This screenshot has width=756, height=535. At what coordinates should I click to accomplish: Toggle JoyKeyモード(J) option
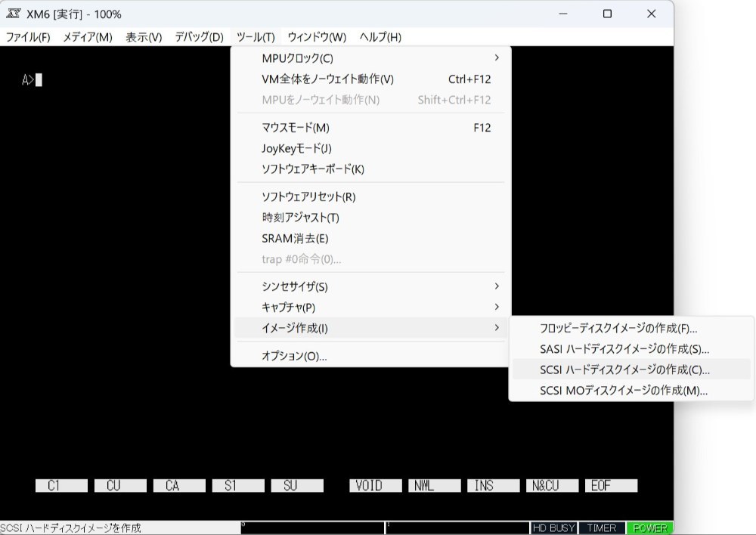click(x=370, y=148)
